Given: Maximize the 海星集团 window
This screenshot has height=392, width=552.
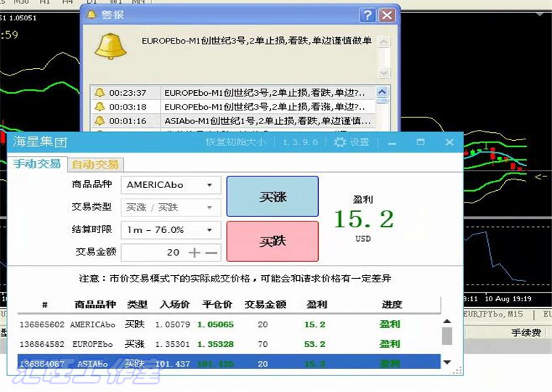Looking at the screenshot, I should (421, 142).
